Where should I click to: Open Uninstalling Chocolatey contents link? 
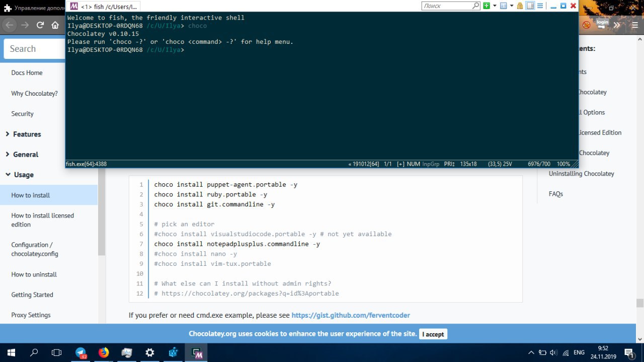point(581,173)
